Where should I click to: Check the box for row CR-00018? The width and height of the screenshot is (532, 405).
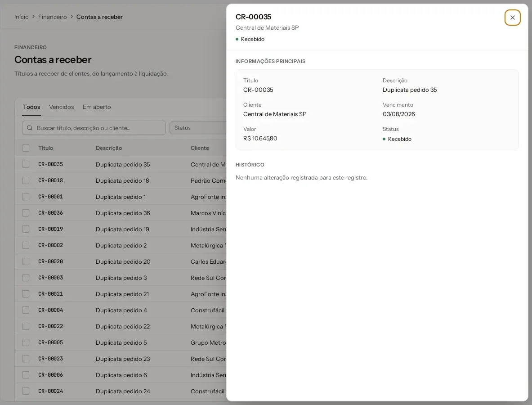[26, 180]
